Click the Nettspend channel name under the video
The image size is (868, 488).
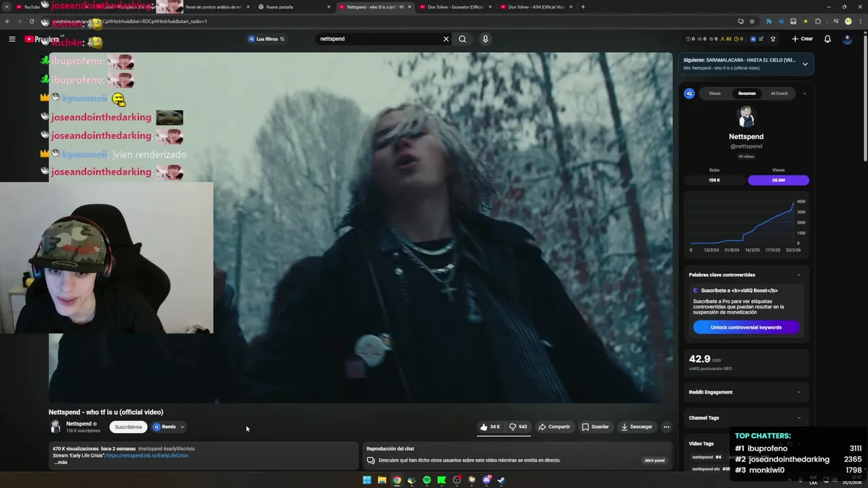[x=79, y=424]
